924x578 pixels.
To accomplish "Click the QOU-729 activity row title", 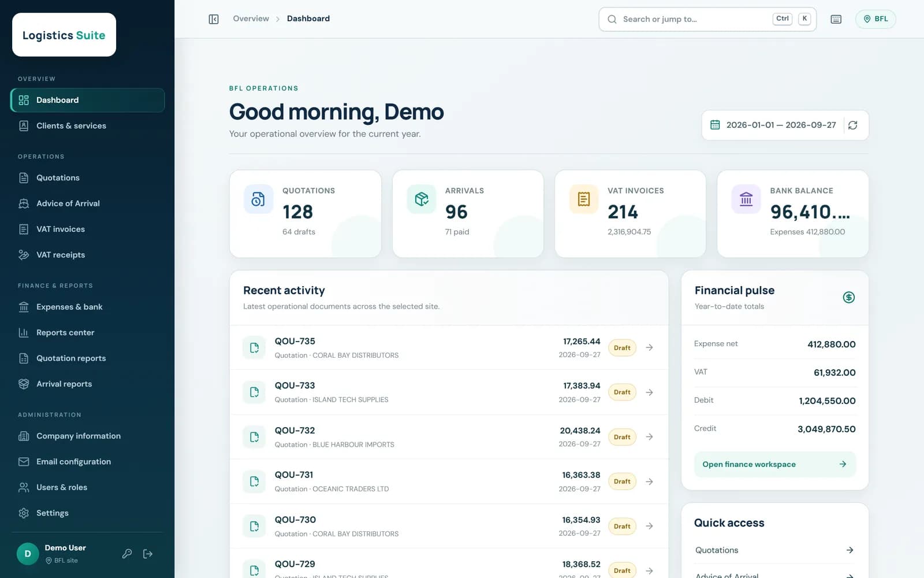I will (295, 564).
